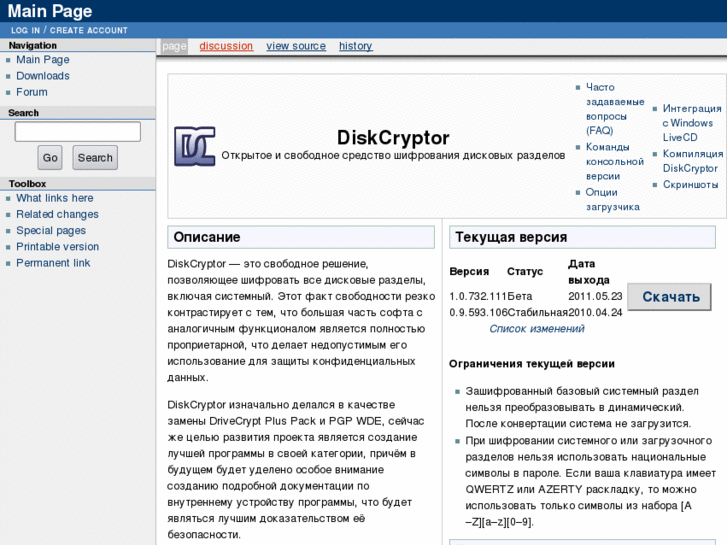Click the Ограничения текущей версии heading
This screenshot has height=545, width=727.
click(532, 364)
